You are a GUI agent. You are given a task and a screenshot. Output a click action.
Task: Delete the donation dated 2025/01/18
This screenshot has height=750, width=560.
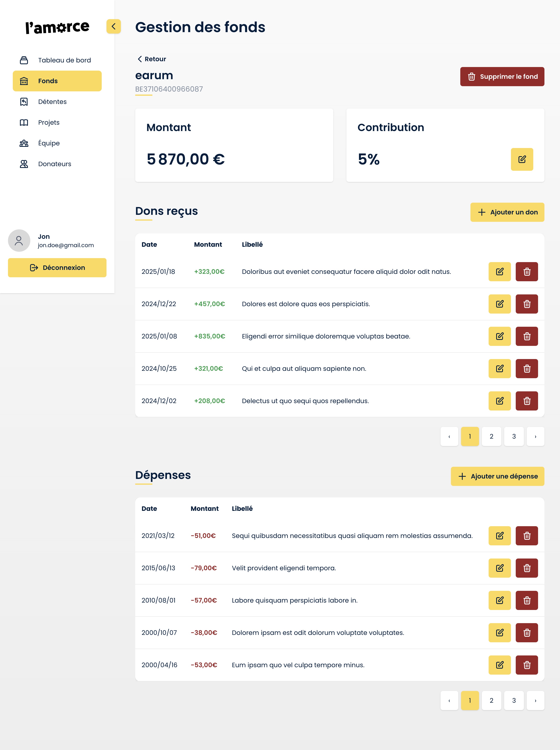point(526,272)
